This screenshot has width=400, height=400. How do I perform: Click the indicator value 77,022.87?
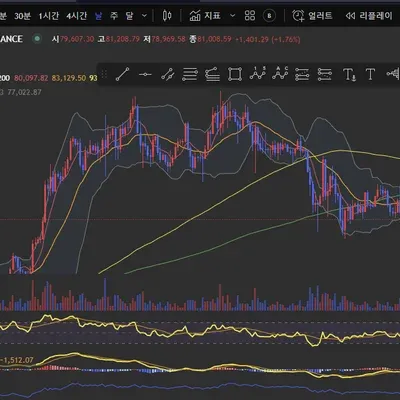(24, 92)
